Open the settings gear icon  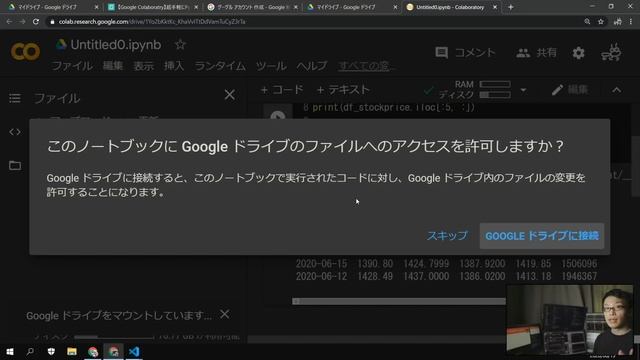pos(578,53)
